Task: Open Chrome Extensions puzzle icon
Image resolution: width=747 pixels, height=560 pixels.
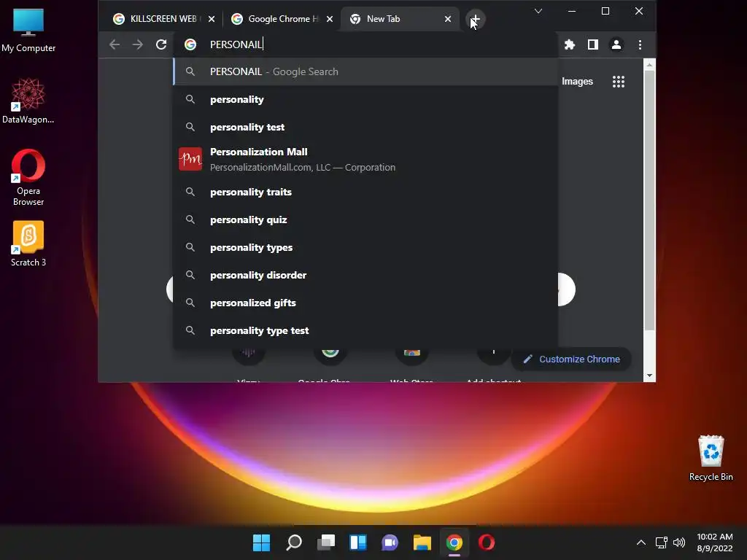Action: pyautogui.click(x=569, y=44)
